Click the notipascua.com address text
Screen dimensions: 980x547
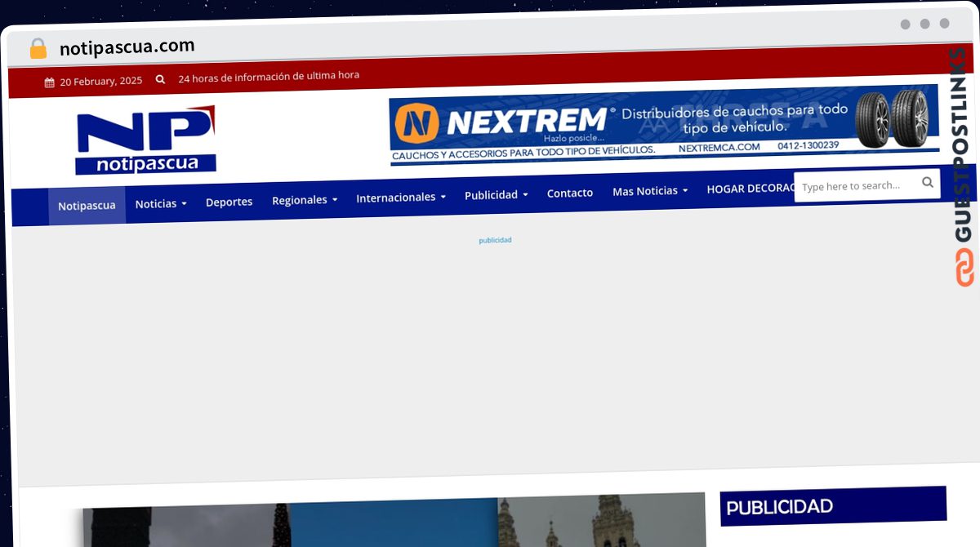coord(127,47)
